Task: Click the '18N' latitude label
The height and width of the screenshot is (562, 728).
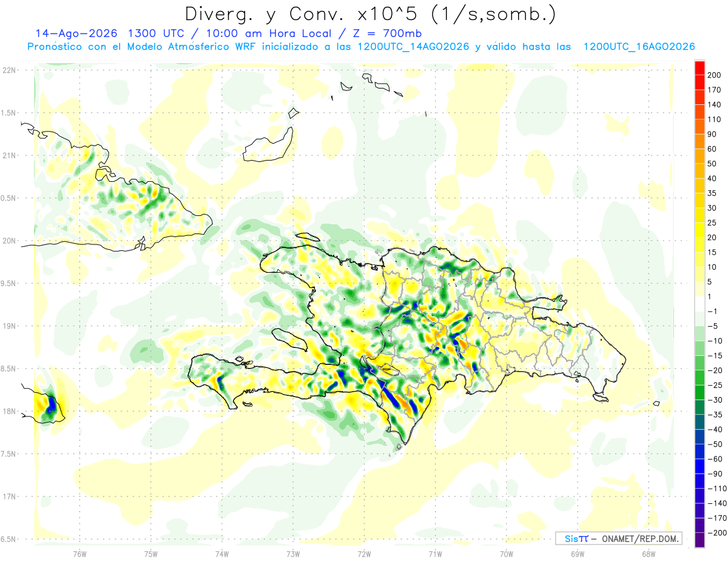Action: click(8, 412)
